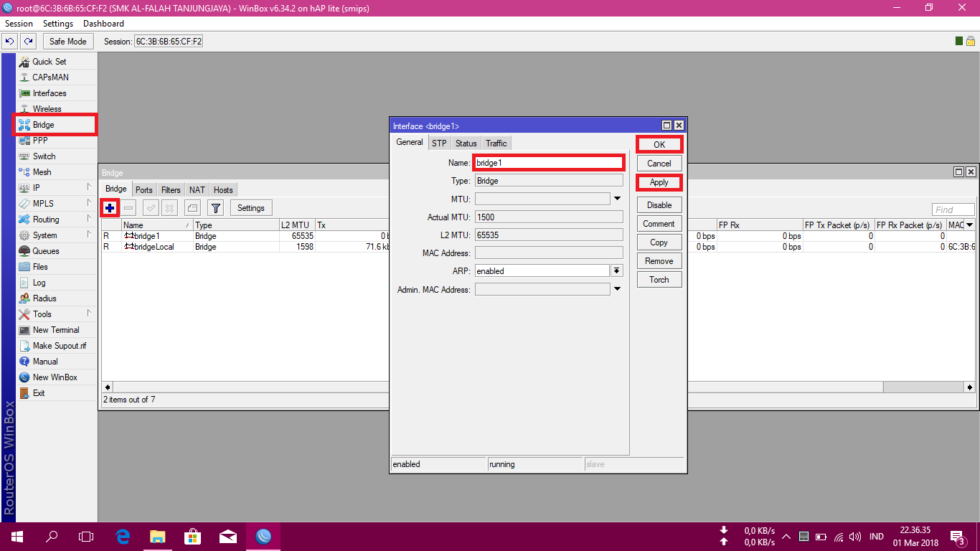Click disable X icon in Bridge toolbar
Screen dimensions: 980x551
(169, 208)
